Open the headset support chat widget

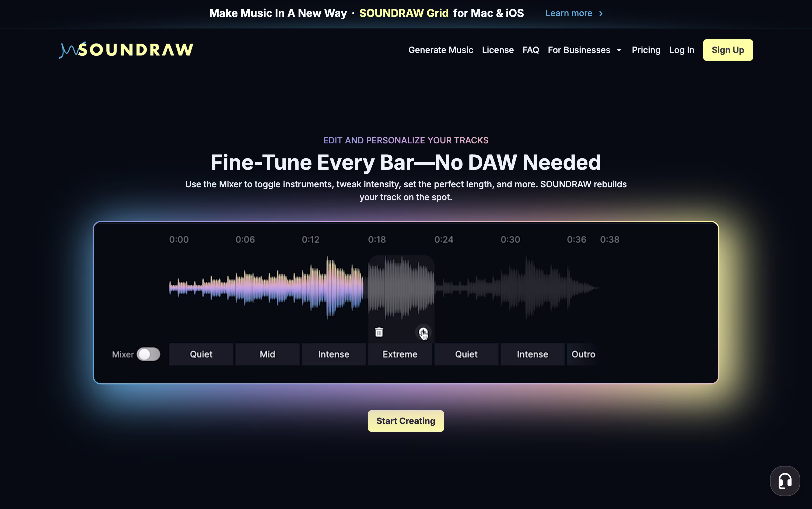pos(785,481)
